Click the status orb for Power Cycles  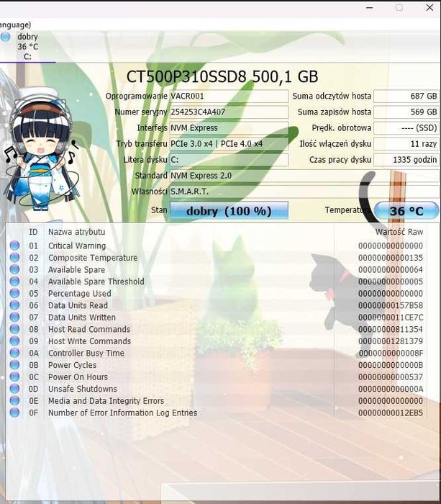click(x=14, y=364)
